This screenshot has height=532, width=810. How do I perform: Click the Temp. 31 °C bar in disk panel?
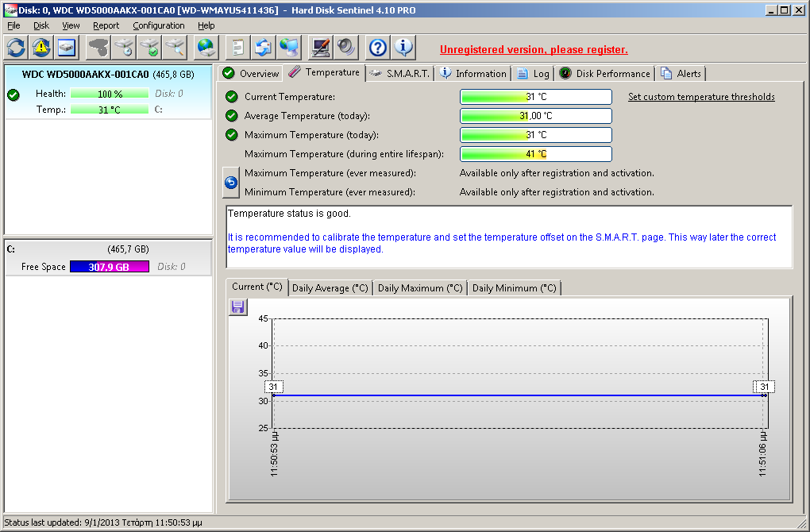(x=110, y=110)
